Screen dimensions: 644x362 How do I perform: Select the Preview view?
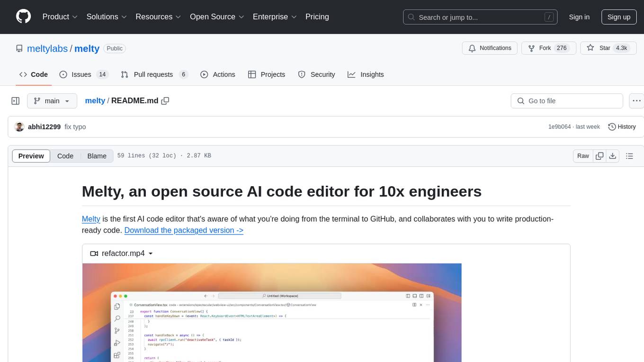coord(31,156)
